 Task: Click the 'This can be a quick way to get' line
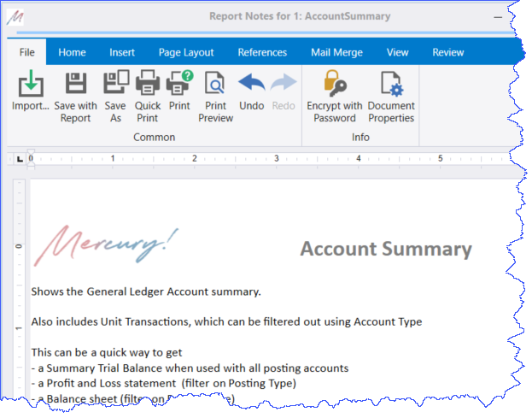click(107, 352)
